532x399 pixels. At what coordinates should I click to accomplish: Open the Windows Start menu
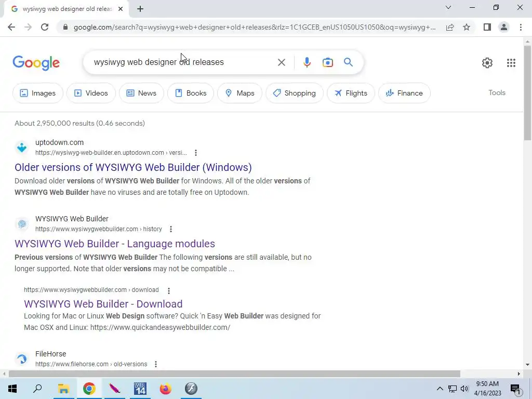point(12,389)
